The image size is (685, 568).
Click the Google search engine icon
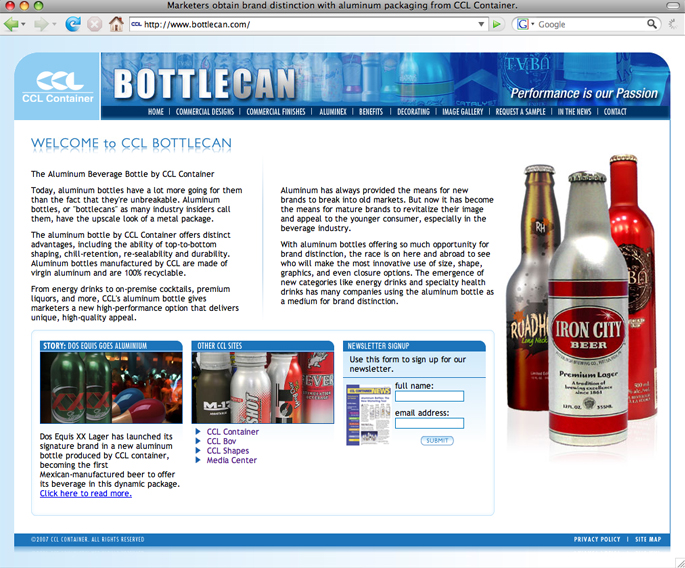[522, 24]
